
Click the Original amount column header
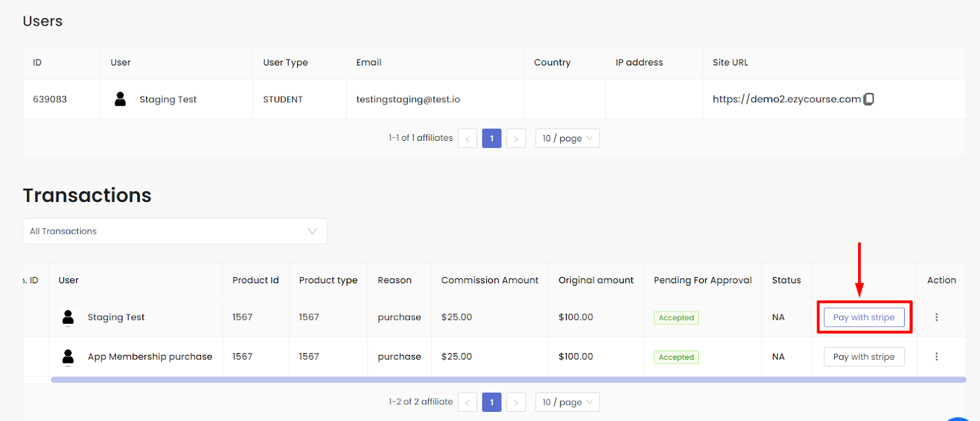click(596, 280)
